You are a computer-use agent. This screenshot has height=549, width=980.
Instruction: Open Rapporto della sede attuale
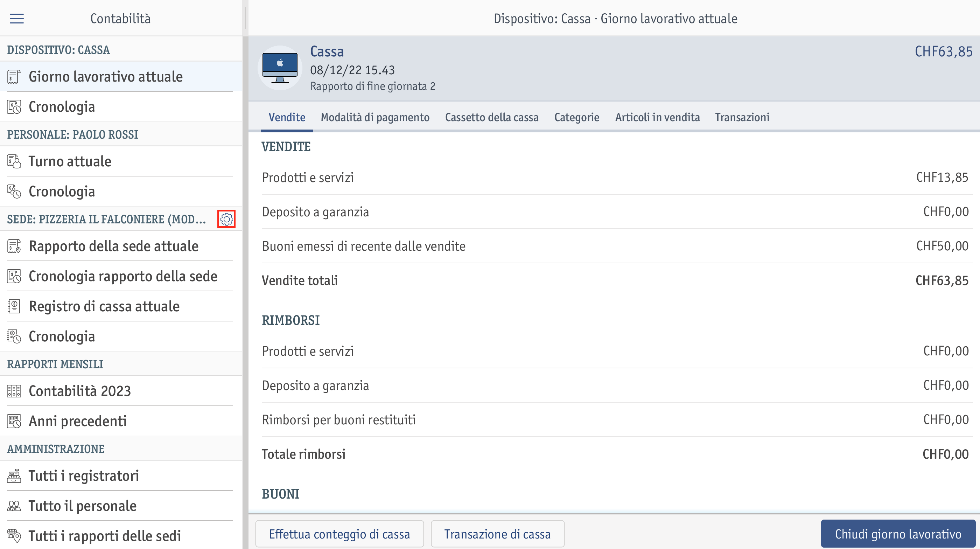pos(121,246)
